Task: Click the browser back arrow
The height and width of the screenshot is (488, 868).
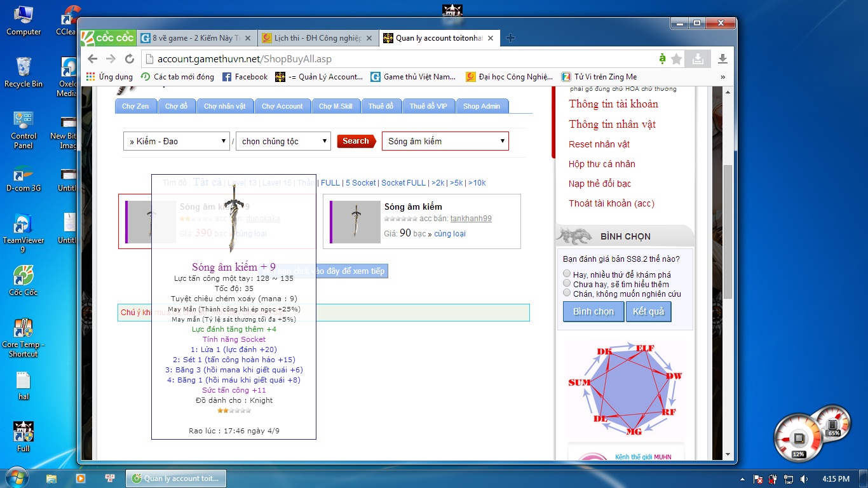Action: [x=93, y=59]
